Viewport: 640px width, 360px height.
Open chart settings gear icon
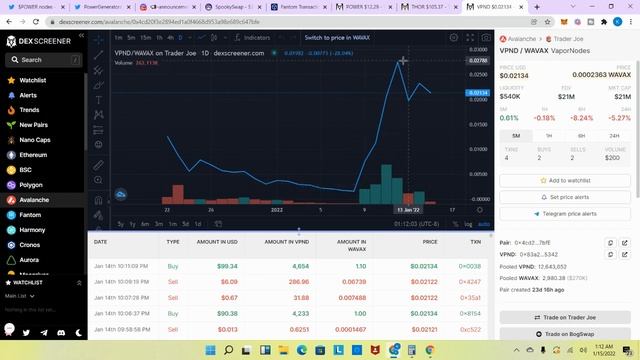click(x=453, y=38)
